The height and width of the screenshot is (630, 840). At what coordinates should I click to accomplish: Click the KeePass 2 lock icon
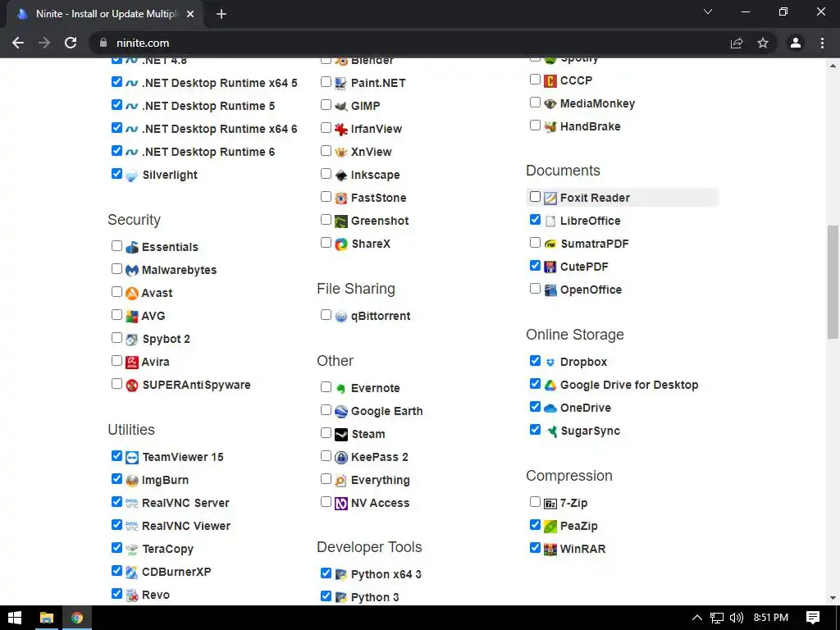click(341, 458)
